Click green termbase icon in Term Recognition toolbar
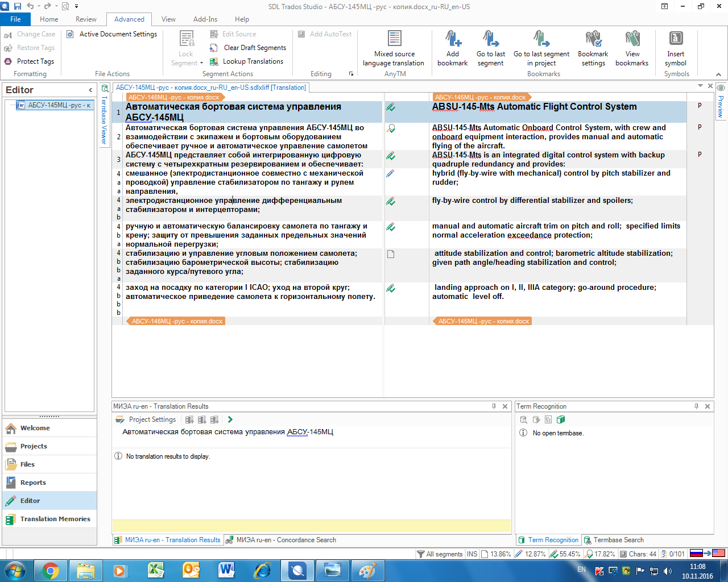This screenshot has width=728, height=582. tap(561, 419)
